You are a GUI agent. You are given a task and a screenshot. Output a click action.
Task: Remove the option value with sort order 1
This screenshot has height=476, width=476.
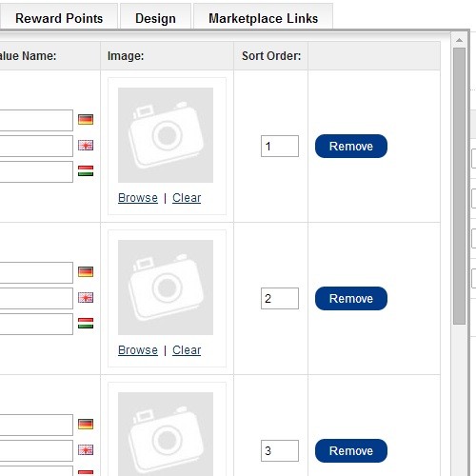[351, 147]
